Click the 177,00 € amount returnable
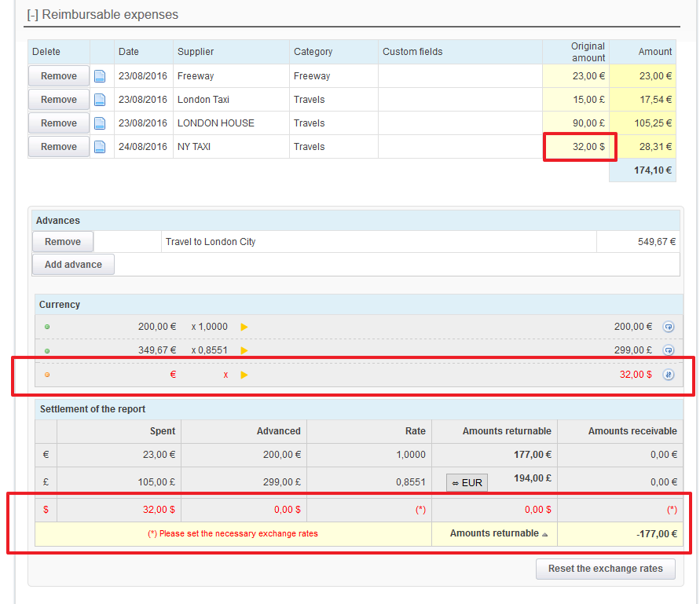 tap(533, 455)
